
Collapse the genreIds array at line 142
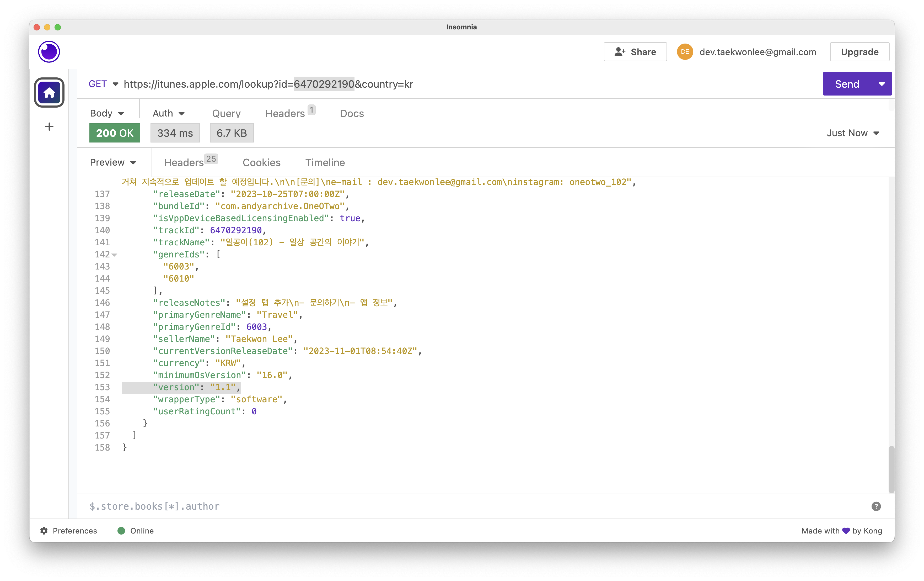pyautogui.click(x=114, y=255)
